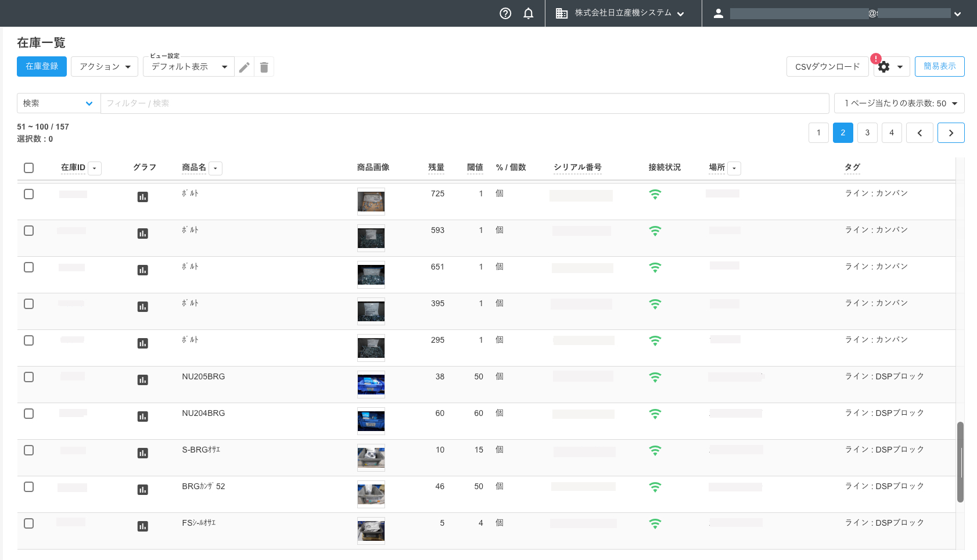Open graph icon for 725 quantity row
Viewport: 977px width, 560px height.
[142, 197]
